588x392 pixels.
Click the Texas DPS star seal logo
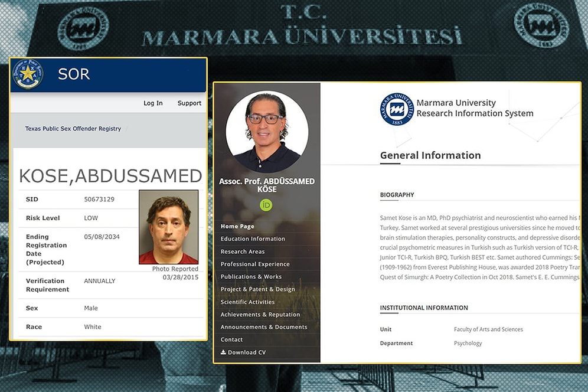(27, 74)
